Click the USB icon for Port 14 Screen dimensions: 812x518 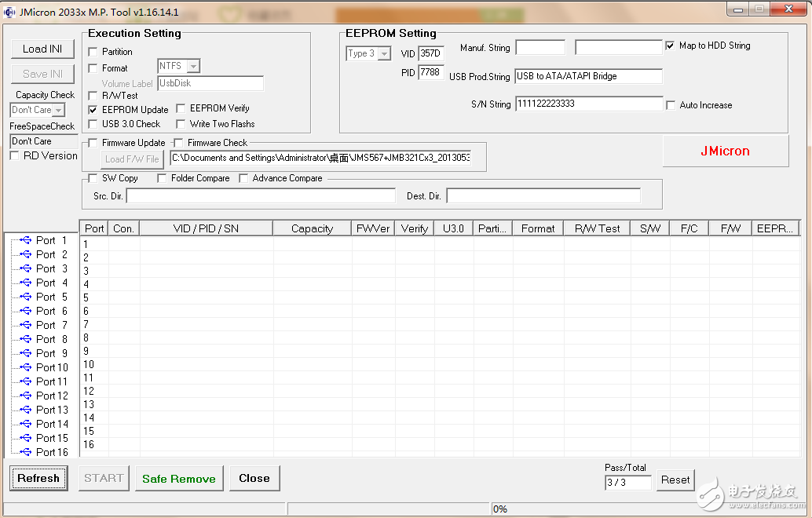(x=26, y=424)
